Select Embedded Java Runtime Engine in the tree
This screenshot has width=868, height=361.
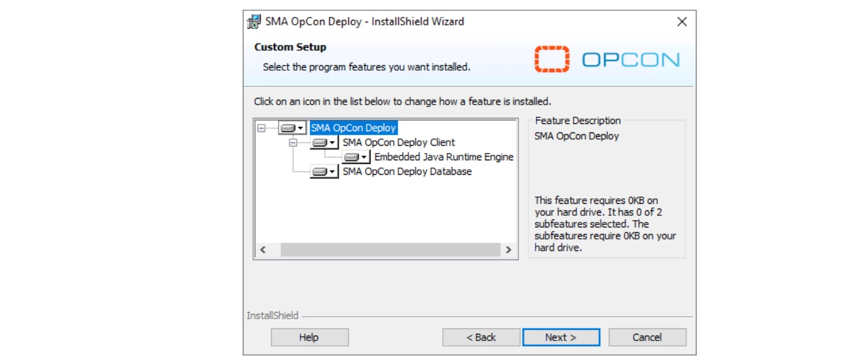coord(444,157)
